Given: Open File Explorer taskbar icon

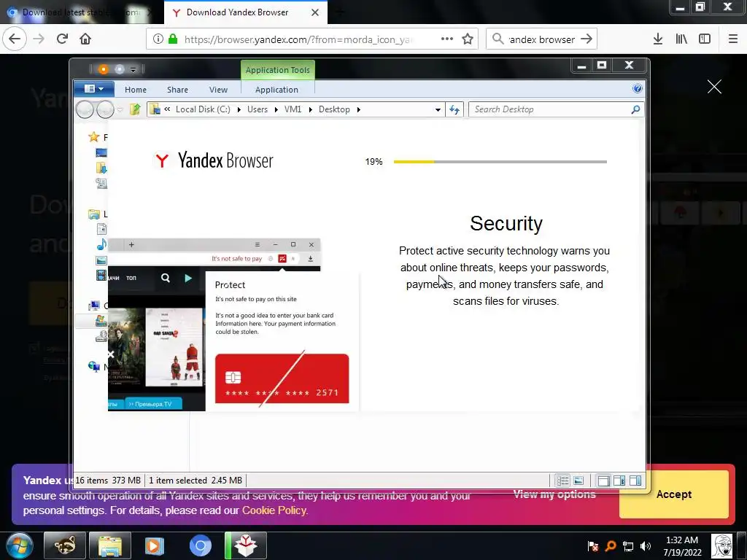Looking at the screenshot, I should pyautogui.click(x=110, y=545).
